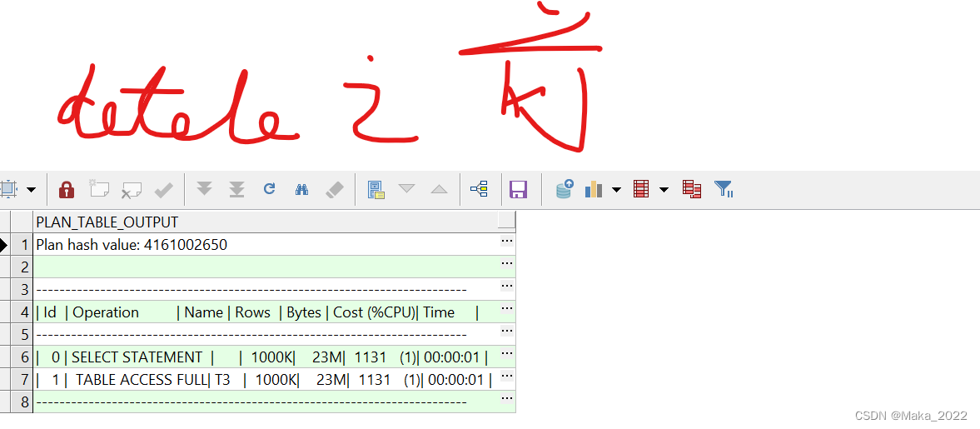Viewport: 980px width, 429px height.
Task: Click the ellipsis button on row 1
Action: tap(507, 241)
